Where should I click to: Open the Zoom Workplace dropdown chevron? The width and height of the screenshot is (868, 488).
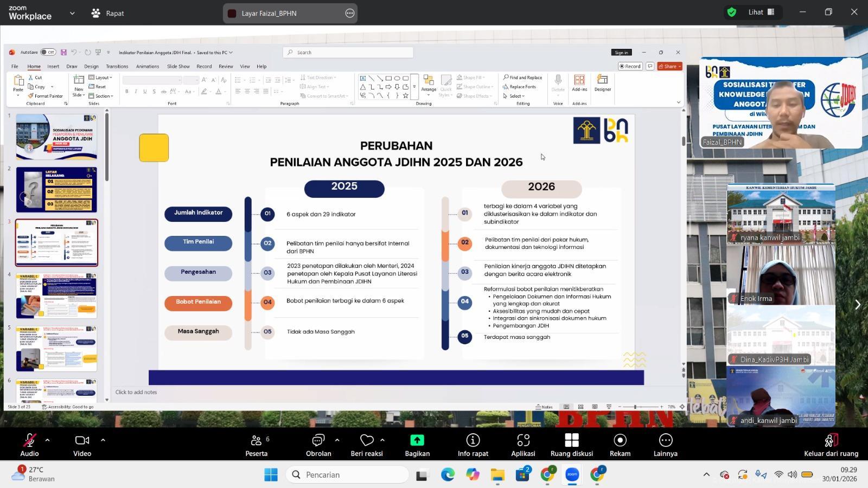coord(72,13)
